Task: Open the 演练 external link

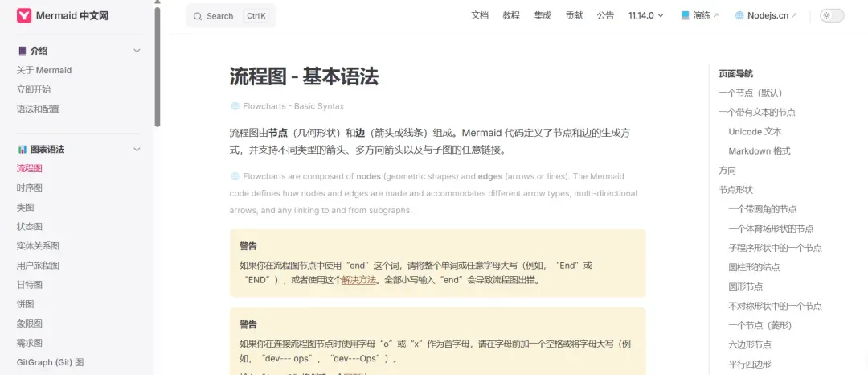Action: tap(700, 15)
